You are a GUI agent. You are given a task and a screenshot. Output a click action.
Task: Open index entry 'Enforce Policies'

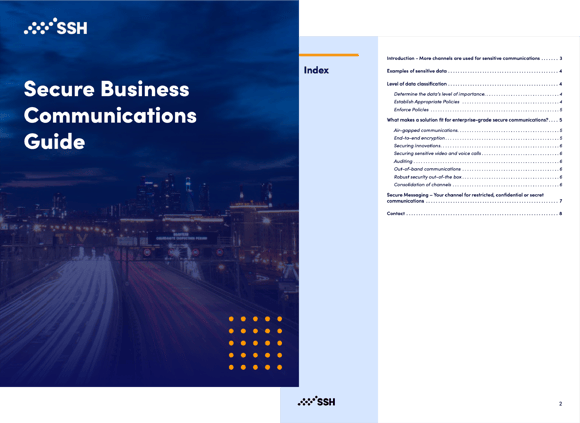click(x=478, y=110)
